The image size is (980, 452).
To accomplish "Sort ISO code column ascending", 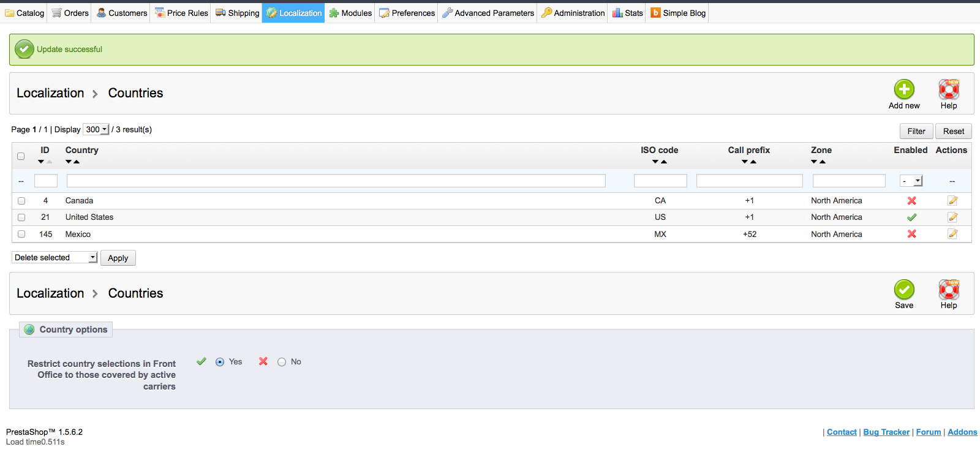I will [664, 162].
